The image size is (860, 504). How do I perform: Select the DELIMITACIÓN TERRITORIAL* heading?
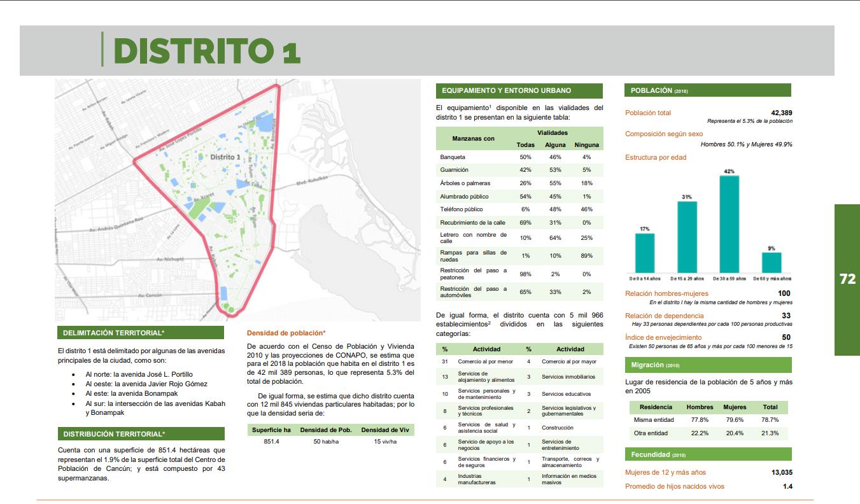[140, 333]
